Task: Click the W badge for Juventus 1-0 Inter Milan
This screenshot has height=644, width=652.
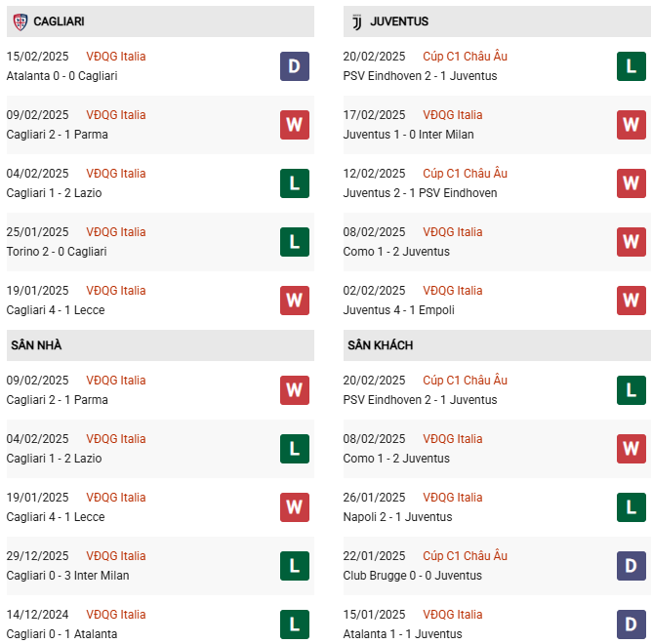Action: coord(631,125)
